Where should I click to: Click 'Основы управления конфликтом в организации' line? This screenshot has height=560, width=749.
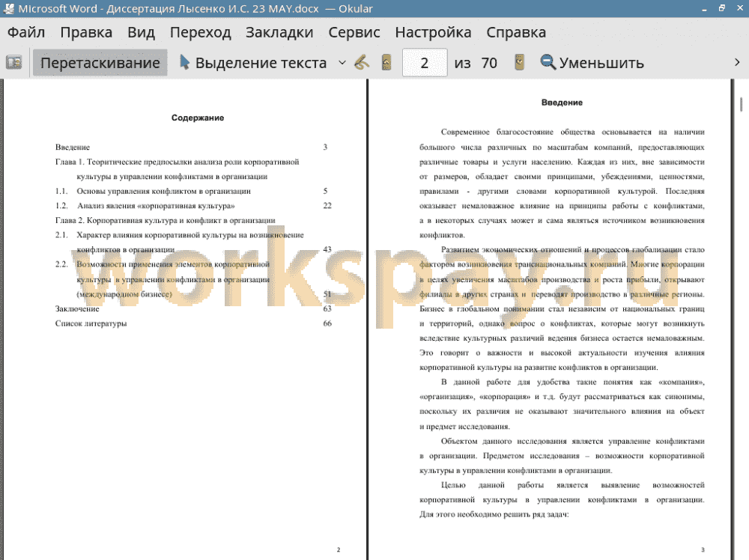pos(164,191)
